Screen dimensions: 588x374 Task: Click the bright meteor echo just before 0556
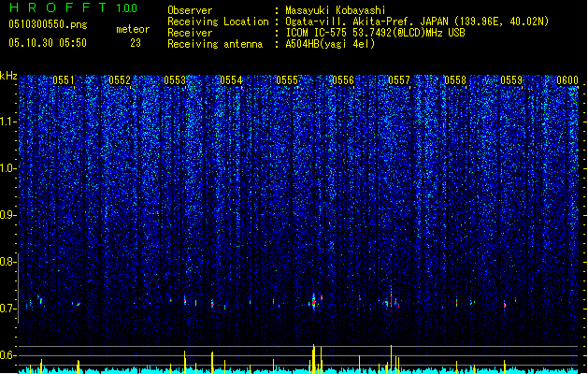315,302
